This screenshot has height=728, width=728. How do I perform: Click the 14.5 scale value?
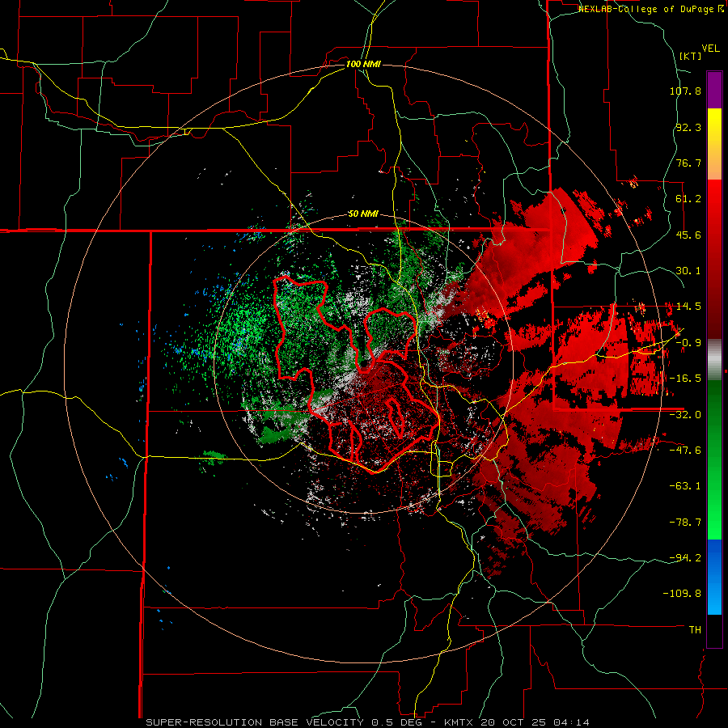point(688,307)
